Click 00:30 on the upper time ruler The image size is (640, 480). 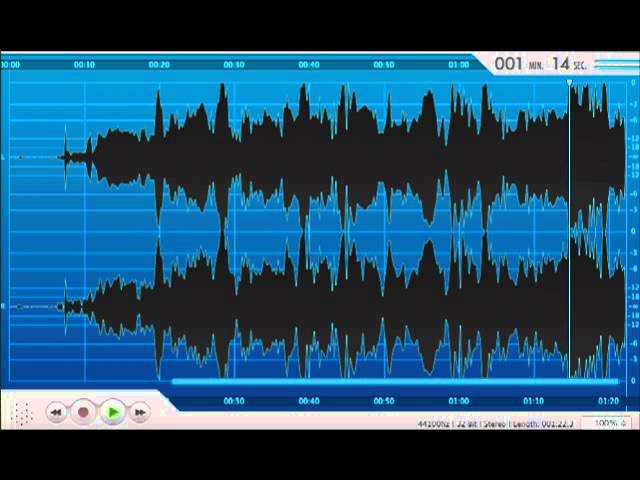pyautogui.click(x=234, y=65)
